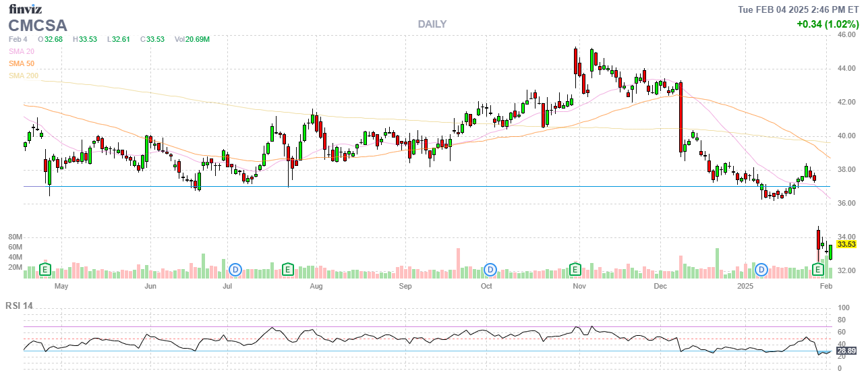The width and height of the screenshot is (868, 379).
Task: Click the dividend marker near July
Action: tap(235, 270)
